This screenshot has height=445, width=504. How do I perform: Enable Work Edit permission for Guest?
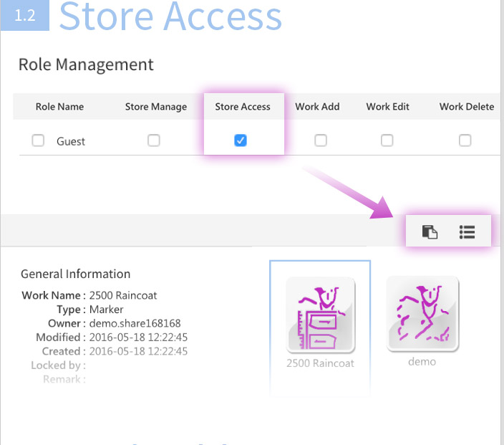387,140
